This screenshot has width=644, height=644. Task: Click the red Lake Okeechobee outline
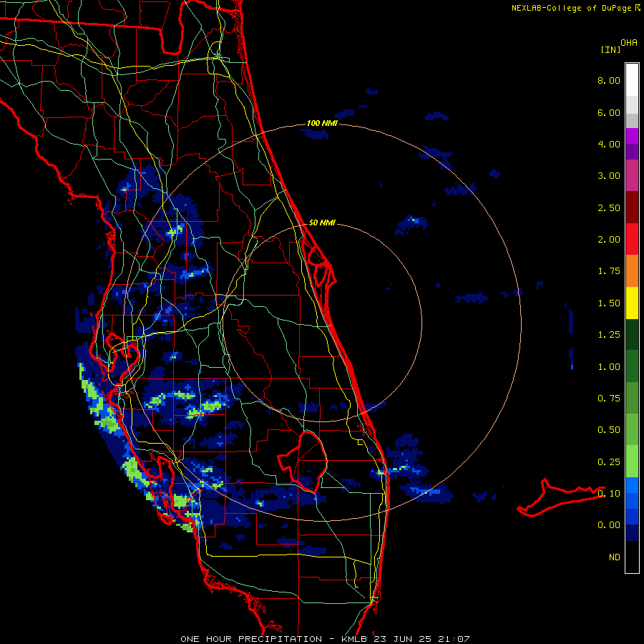(303, 462)
